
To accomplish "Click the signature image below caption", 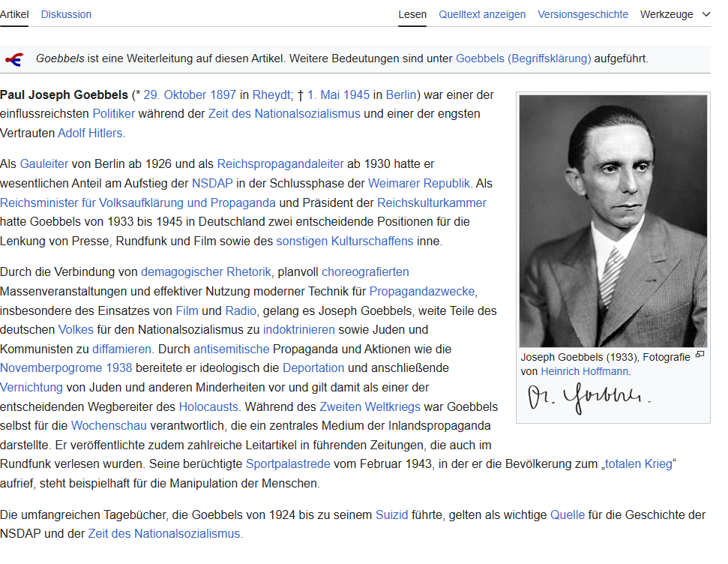I will click(x=589, y=399).
